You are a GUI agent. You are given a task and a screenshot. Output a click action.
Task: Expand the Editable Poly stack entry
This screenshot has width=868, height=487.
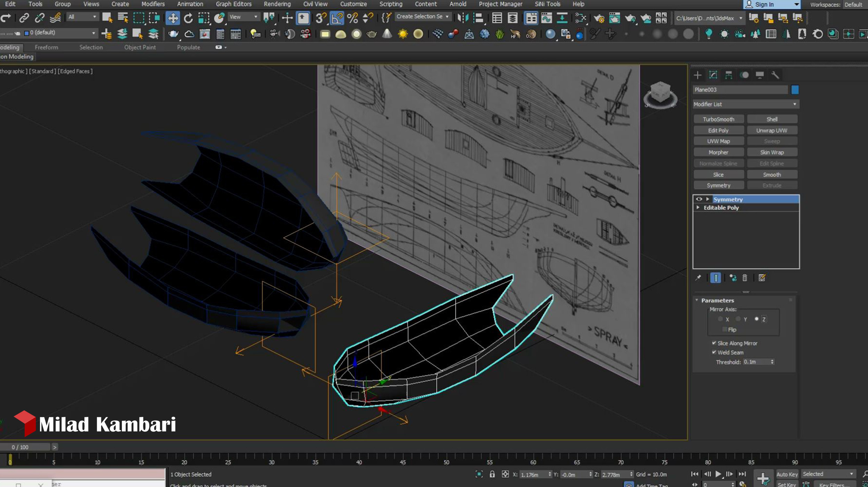698,208
